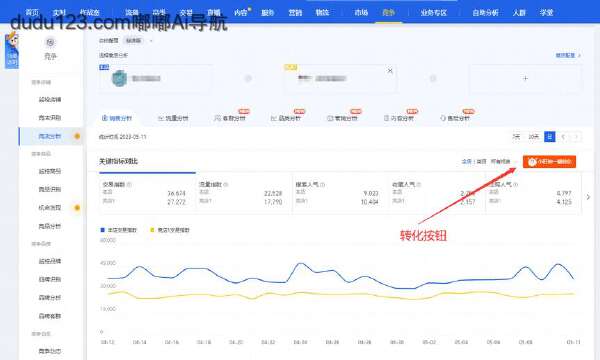Select the 30天 date range button

533,137
